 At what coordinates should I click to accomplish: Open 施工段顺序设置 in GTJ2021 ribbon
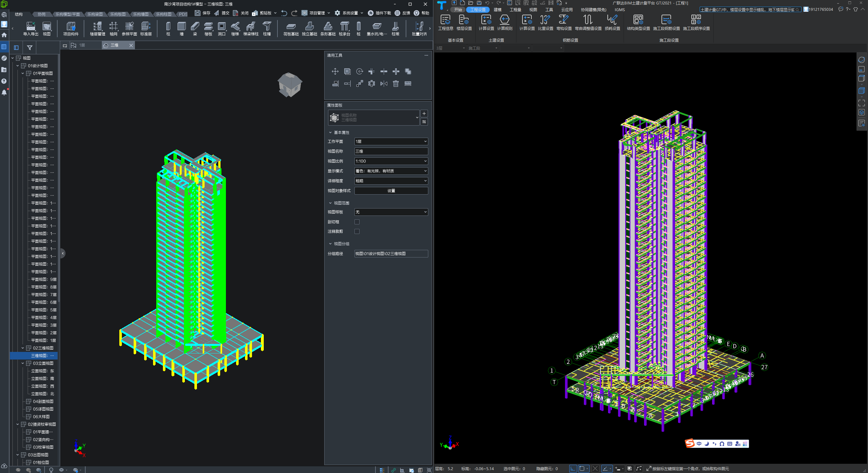(x=696, y=23)
